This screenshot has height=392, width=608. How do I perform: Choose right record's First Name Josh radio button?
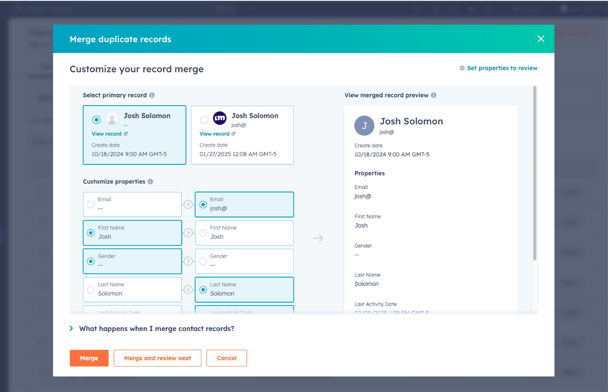(203, 233)
